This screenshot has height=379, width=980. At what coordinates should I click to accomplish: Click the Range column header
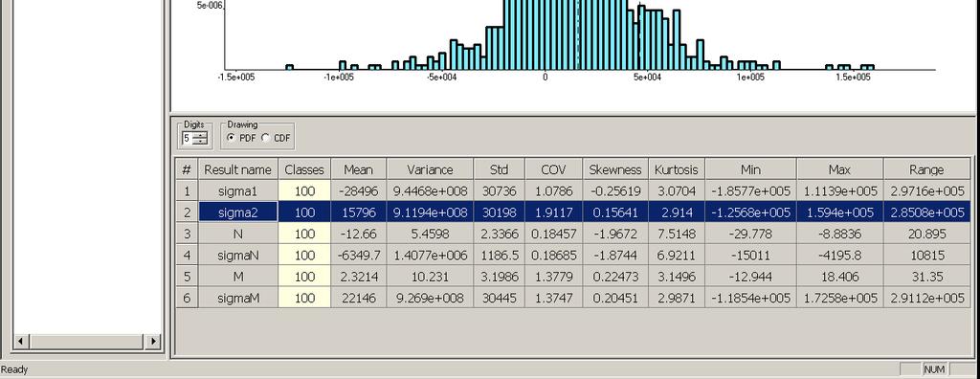(x=926, y=169)
